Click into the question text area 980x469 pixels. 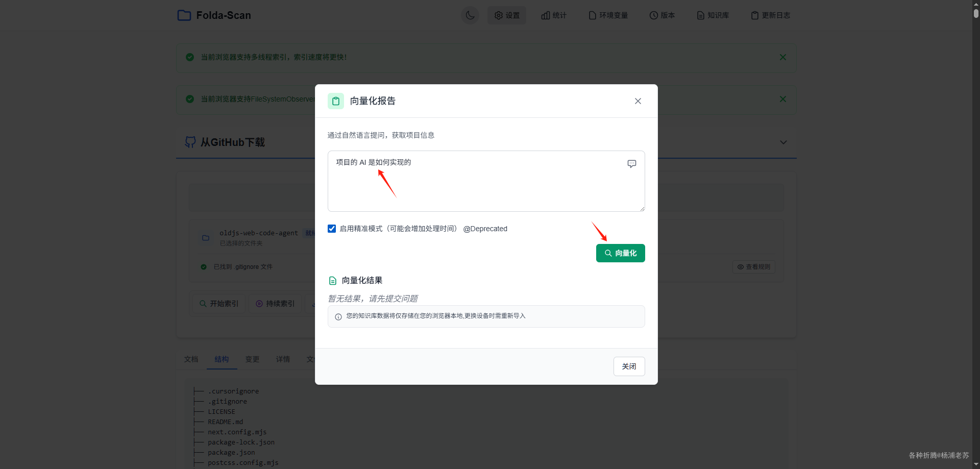coord(486,181)
